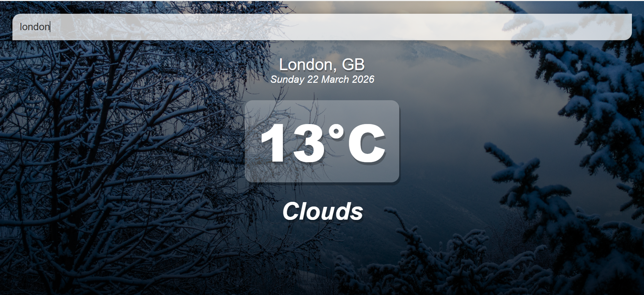The height and width of the screenshot is (295, 644).
Task: Click the '°C' unit symbol
Action: (357, 143)
